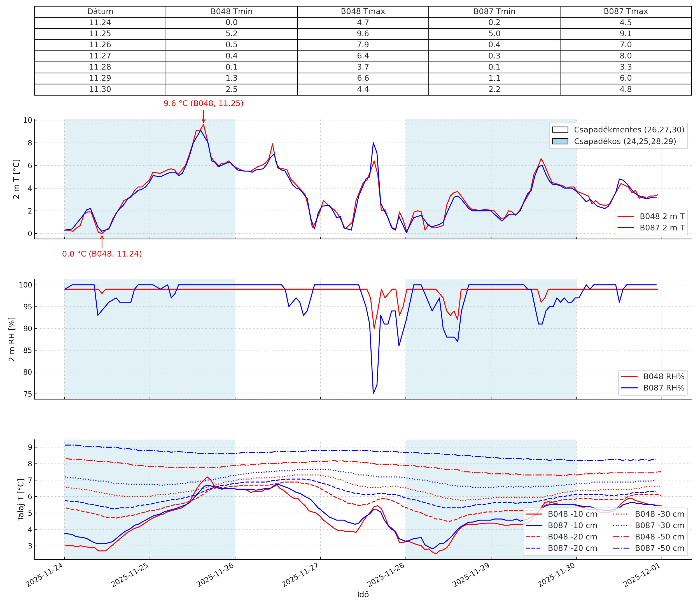
Task: Click the 0.0 °C minimum annotation label
Action: pyautogui.click(x=102, y=254)
